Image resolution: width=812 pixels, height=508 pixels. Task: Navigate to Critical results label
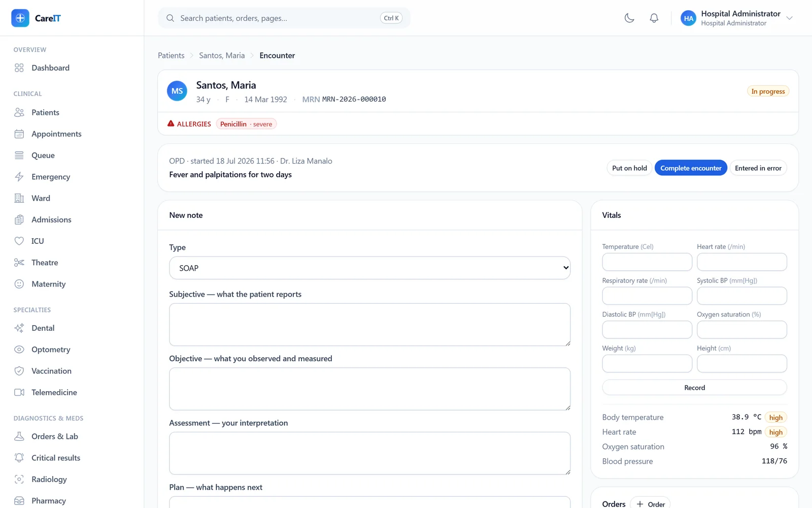click(x=56, y=458)
